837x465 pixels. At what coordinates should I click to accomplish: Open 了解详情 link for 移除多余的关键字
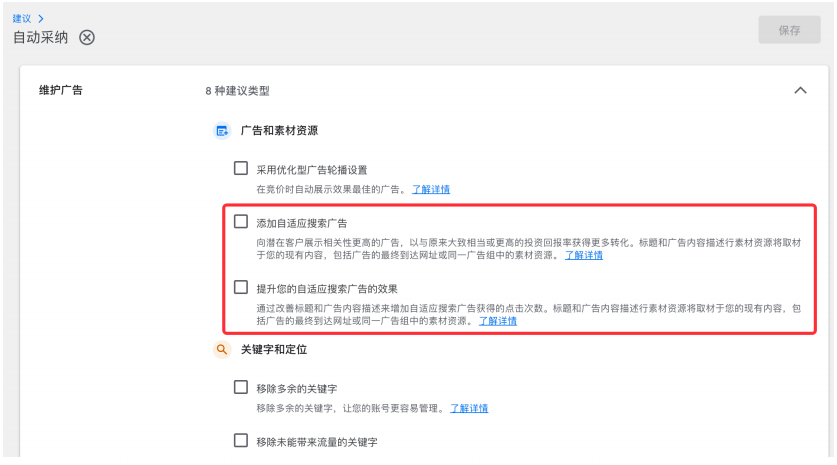[x=469, y=408]
